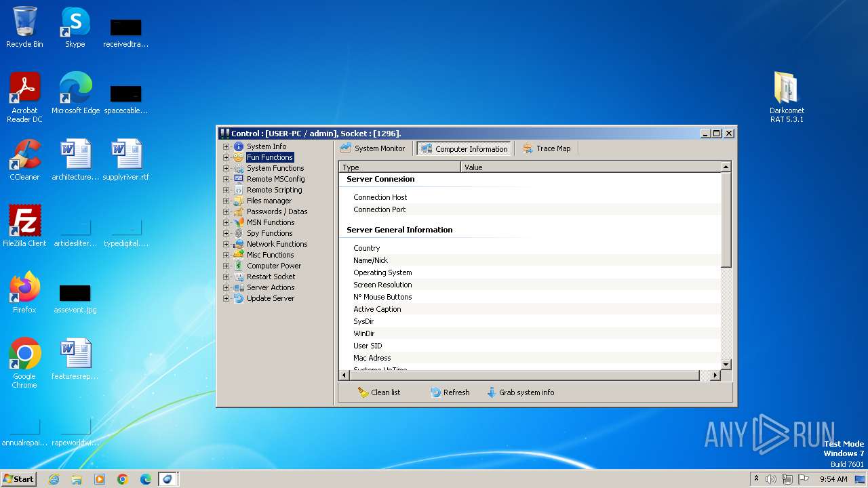Image resolution: width=868 pixels, height=488 pixels.
Task: Open the Windows Start menu
Action: (18, 479)
